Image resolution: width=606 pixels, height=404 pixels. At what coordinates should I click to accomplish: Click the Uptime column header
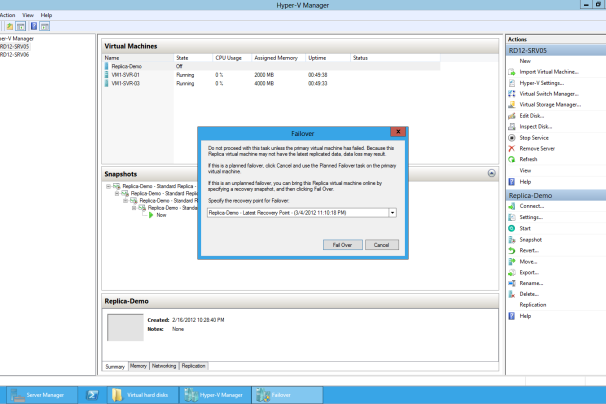(x=328, y=58)
